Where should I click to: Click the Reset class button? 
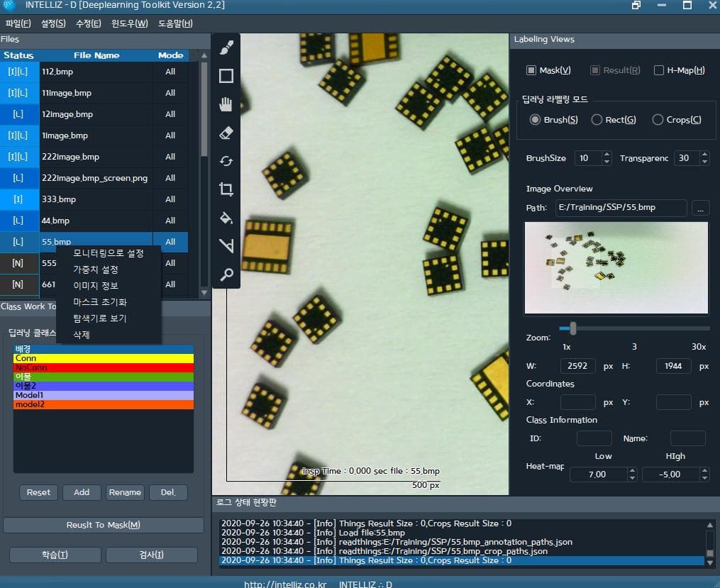(38, 492)
